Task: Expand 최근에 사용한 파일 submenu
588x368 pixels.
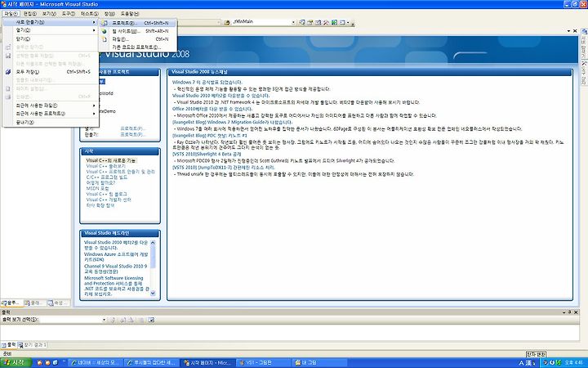Action: [x=51, y=105]
